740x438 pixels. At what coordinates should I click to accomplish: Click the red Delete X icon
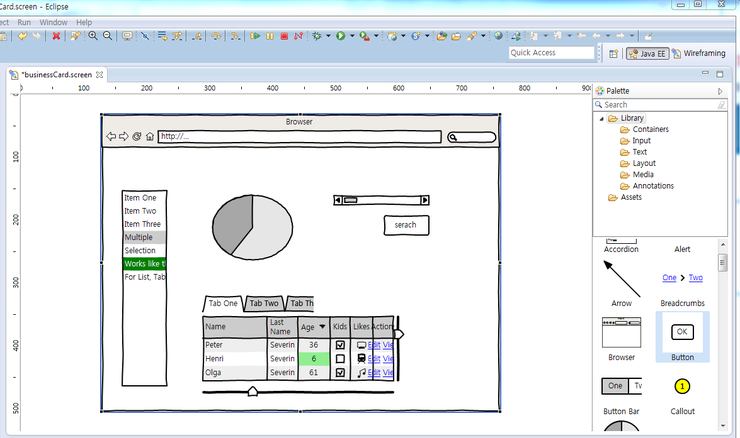coord(56,36)
